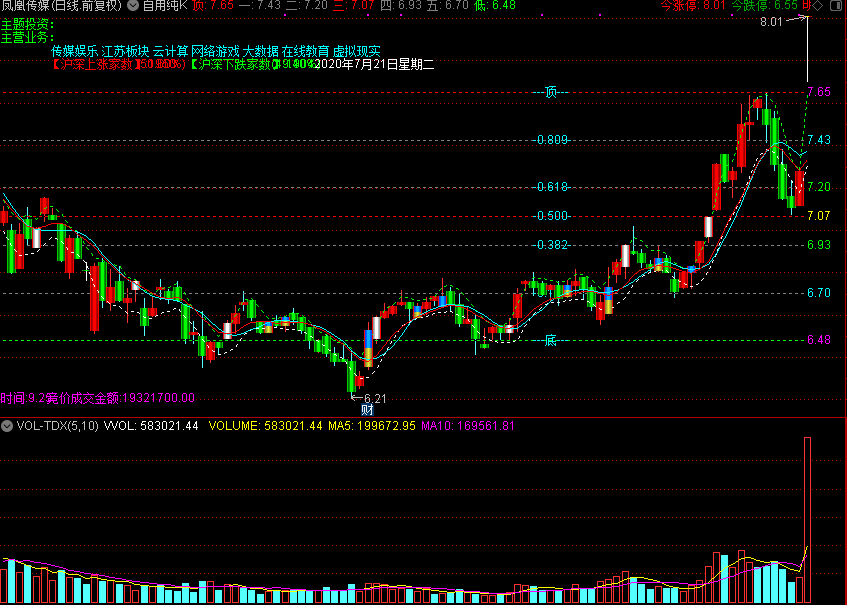Viewport: 847px width, 605px height.
Task: Click the 在线教育 concept tag
Action: point(305,51)
